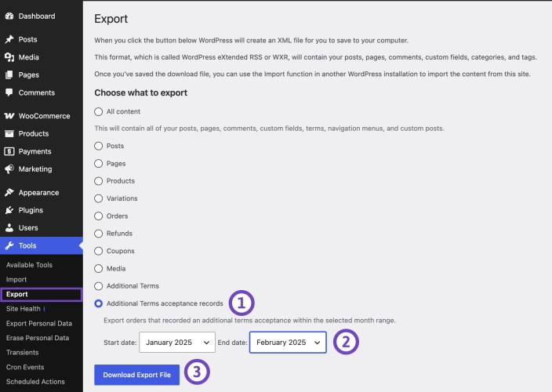The height and width of the screenshot is (392, 552).
Task: Click the Appearance paintbrush icon
Action: pyautogui.click(x=9, y=192)
